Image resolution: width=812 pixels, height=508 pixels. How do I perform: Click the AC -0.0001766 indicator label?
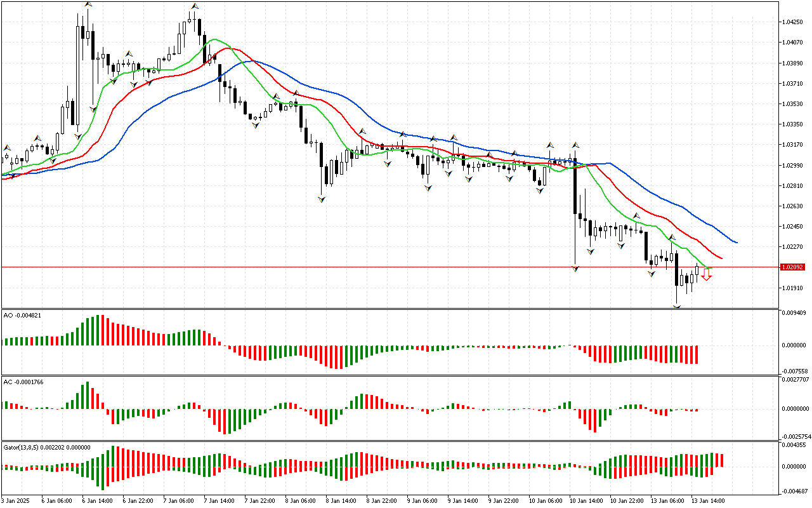pyautogui.click(x=24, y=382)
